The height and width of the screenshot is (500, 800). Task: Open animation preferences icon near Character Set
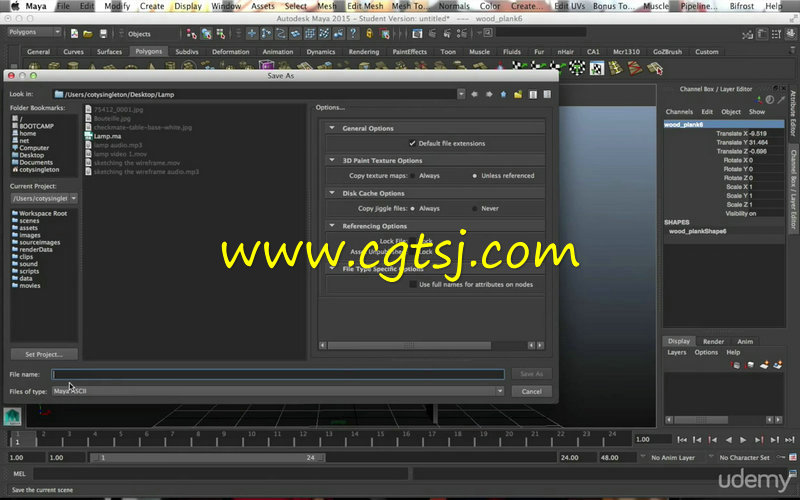pyautogui.click(x=793, y=458)
